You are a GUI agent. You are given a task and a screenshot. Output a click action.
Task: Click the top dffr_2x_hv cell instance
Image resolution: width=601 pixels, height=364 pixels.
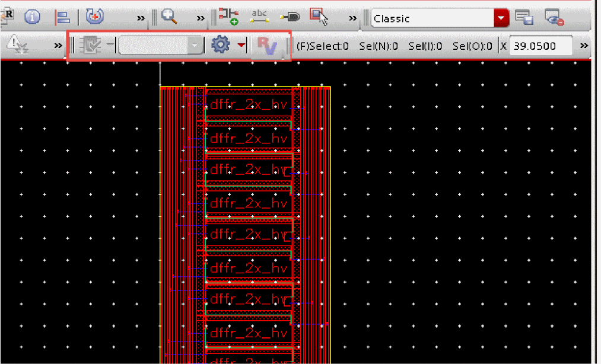(x=249, y=106)
